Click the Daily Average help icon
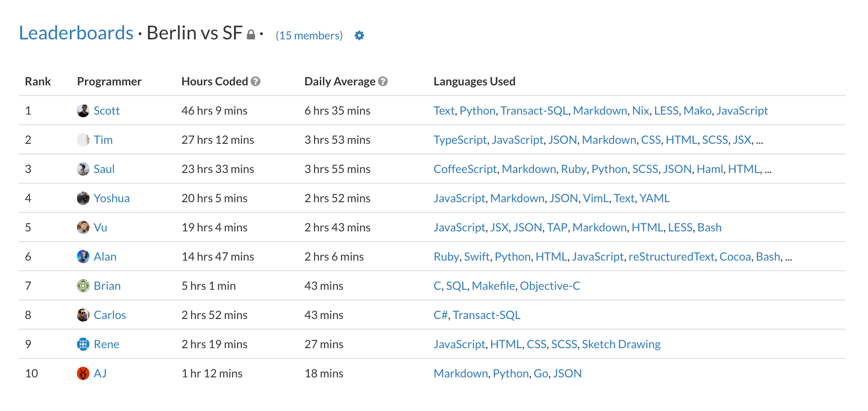The width and height of the screenshot is (868, 411). point(383,81)
